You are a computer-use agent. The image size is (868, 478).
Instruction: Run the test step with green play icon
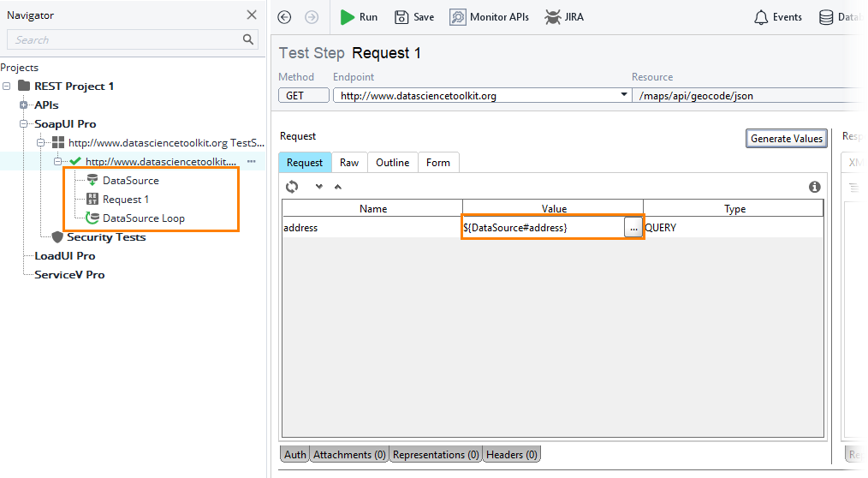(359, 17)
